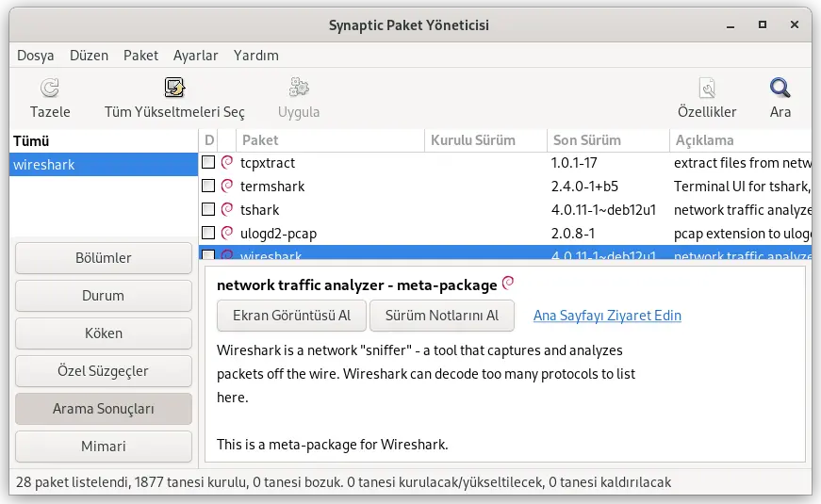The image size is (821, 504).
Task: Click the Durum filter button
Action: coord(104,296)
